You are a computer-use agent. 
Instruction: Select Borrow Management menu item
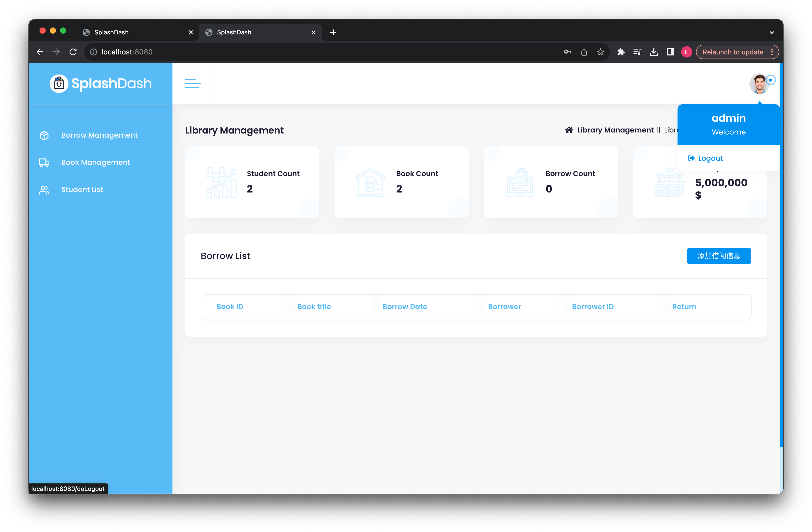pos(99,135)
